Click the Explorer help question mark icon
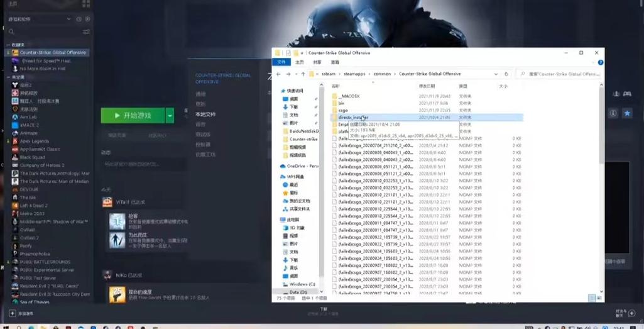The image size is (644, 329). click(601, 62)
